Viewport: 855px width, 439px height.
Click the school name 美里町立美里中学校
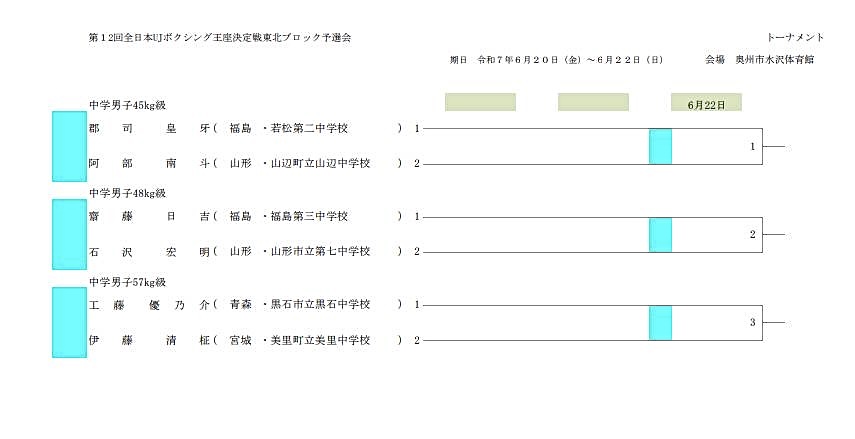tap(320, 340)
